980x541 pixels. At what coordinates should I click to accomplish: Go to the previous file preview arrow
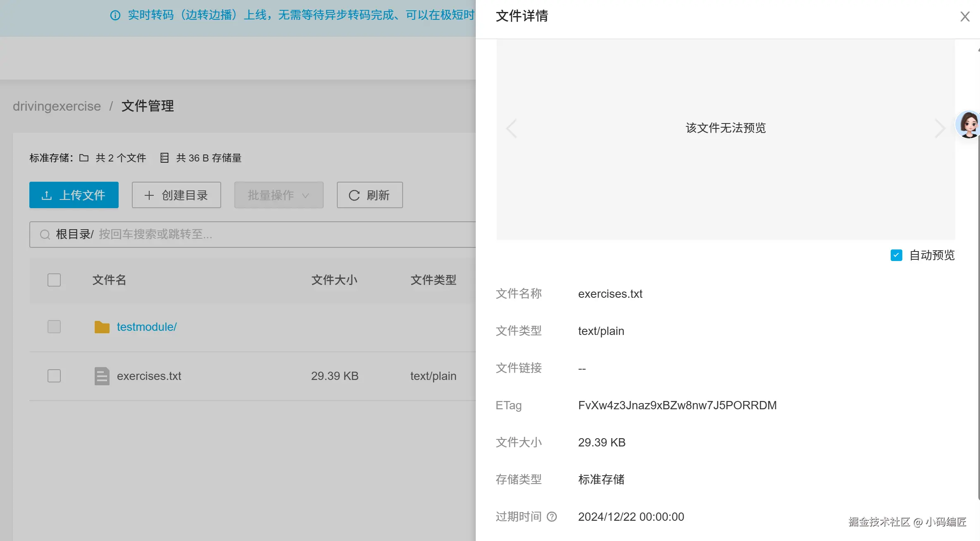[511, 128]
